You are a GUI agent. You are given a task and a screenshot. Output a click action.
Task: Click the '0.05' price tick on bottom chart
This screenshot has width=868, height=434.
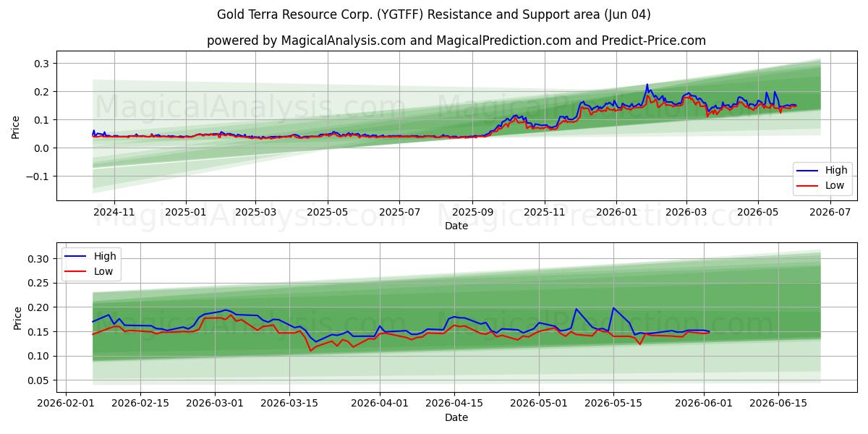pyautogui.click(x=38, y=380)
